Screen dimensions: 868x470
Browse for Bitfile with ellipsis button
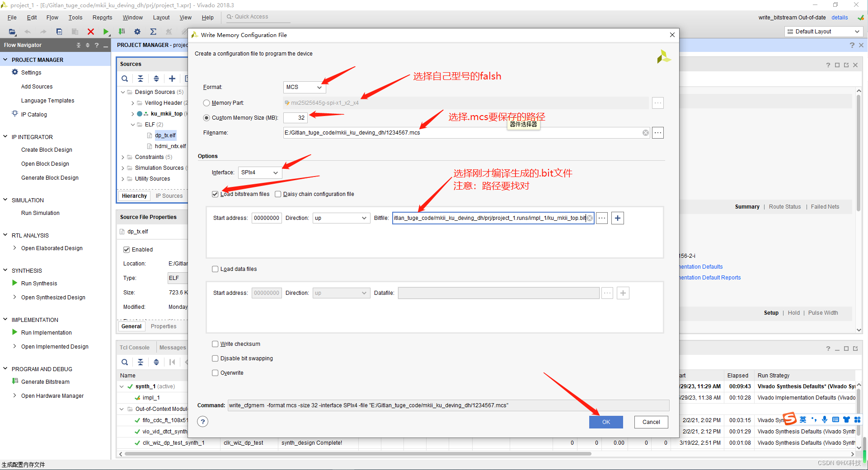[602, 218]
